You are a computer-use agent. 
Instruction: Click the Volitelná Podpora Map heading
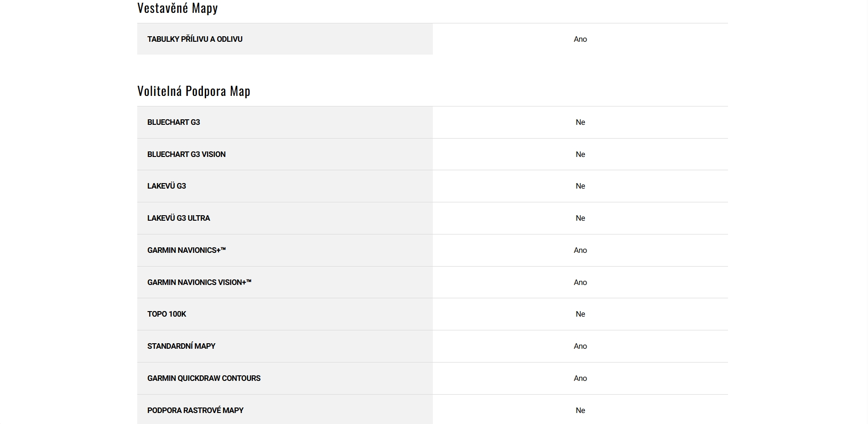(x=193, y=91)
